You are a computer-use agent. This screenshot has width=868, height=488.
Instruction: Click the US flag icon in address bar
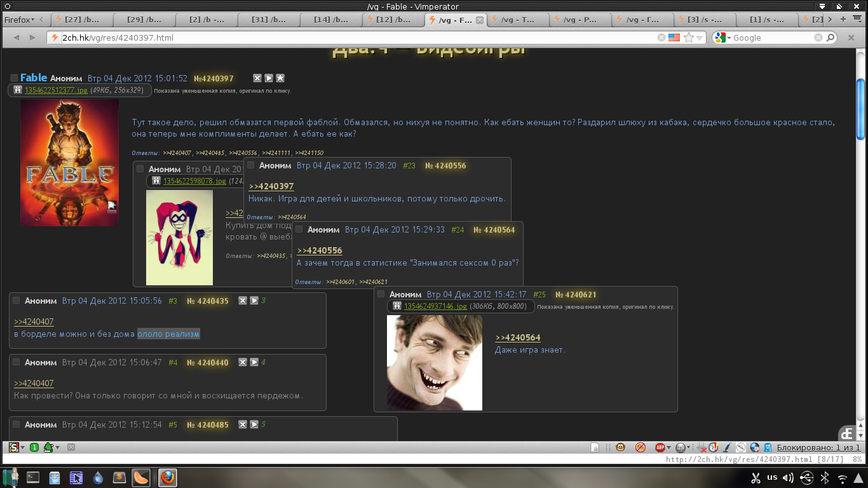point(674,37)
